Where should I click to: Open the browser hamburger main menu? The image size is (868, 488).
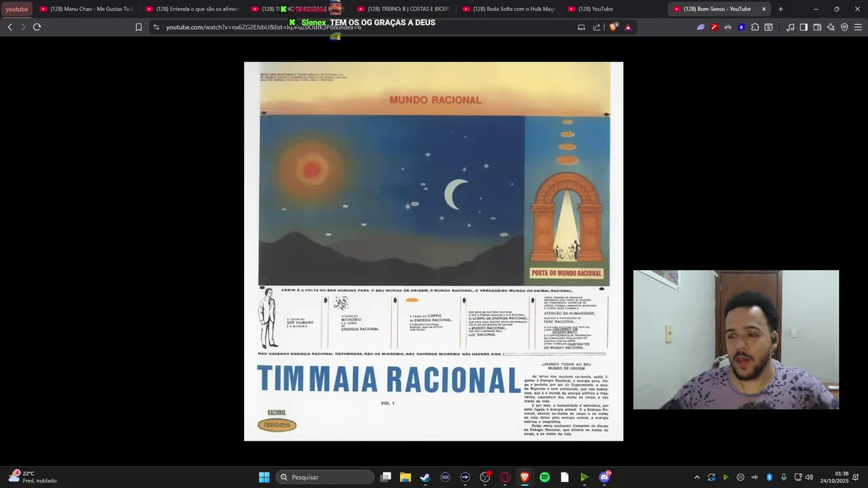point(858,27)
